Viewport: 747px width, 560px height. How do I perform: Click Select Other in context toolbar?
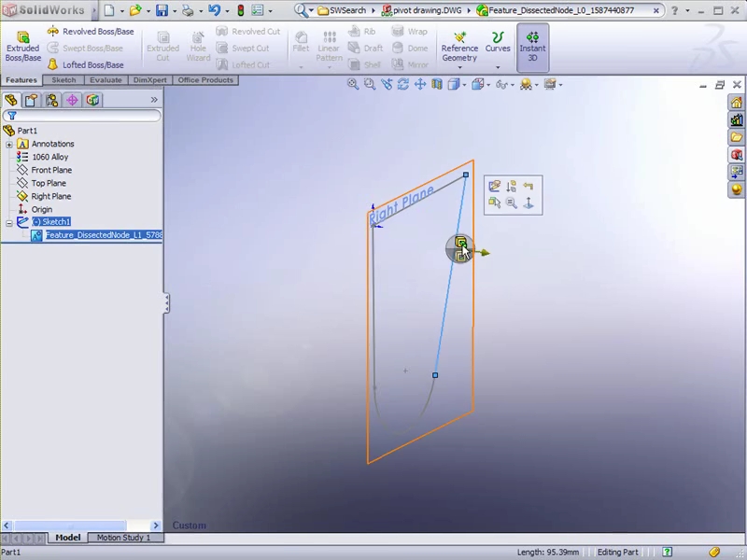click(495, 203)
